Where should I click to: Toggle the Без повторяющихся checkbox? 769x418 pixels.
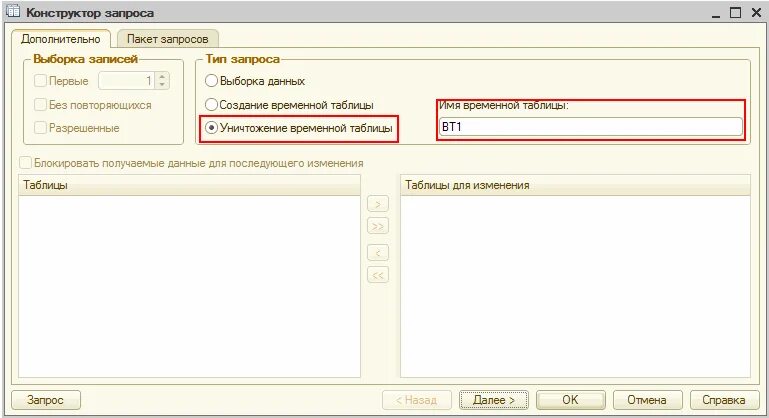[x=40, y=104]
